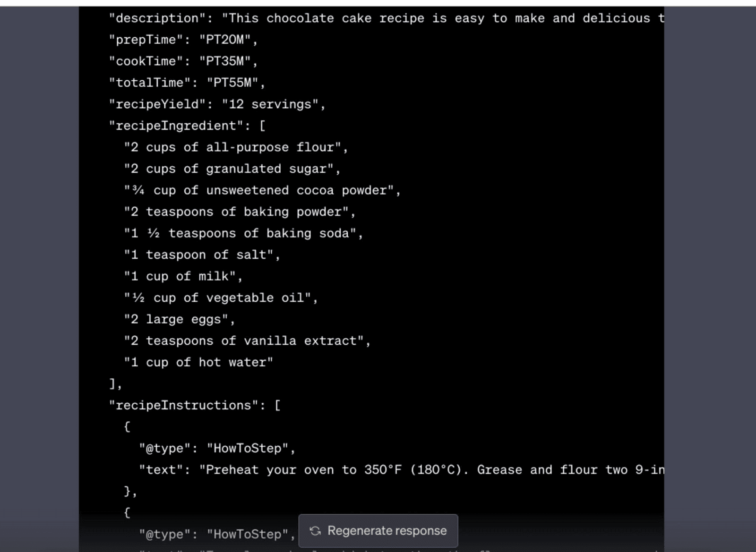Viewport: 756px width, 552px height.
Task: Click the "recipeIngredient": [ line
Action: click(188, 126)
